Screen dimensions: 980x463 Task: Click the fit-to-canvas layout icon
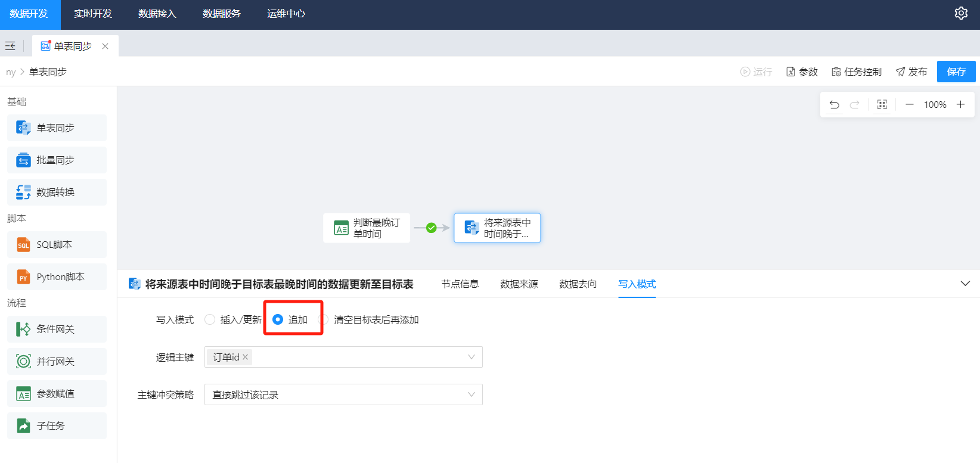[x=882, y=105]
